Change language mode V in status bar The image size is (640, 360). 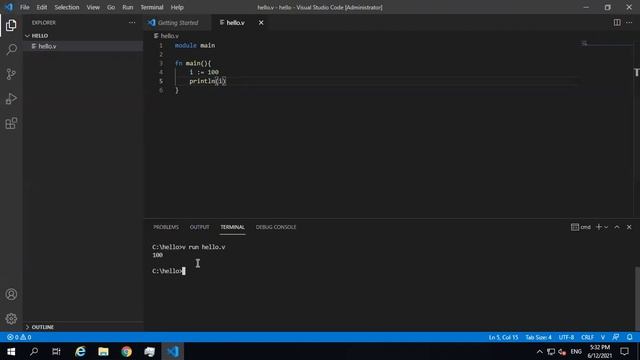pos(603,337)
